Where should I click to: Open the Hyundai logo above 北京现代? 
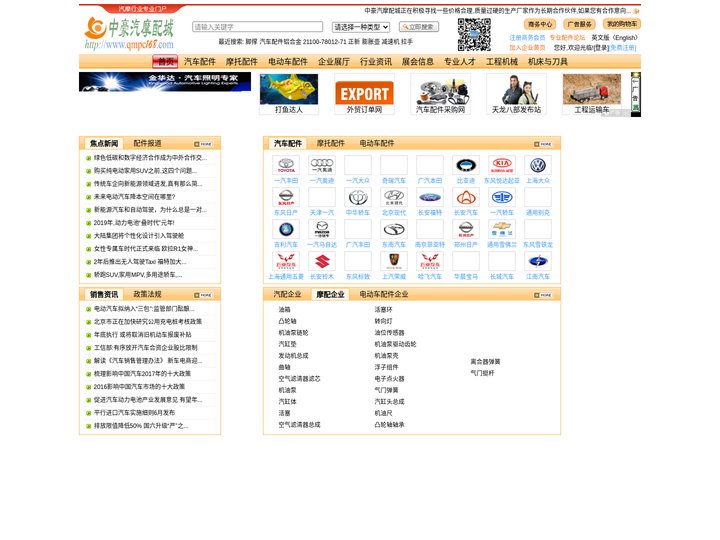[394, 197]
